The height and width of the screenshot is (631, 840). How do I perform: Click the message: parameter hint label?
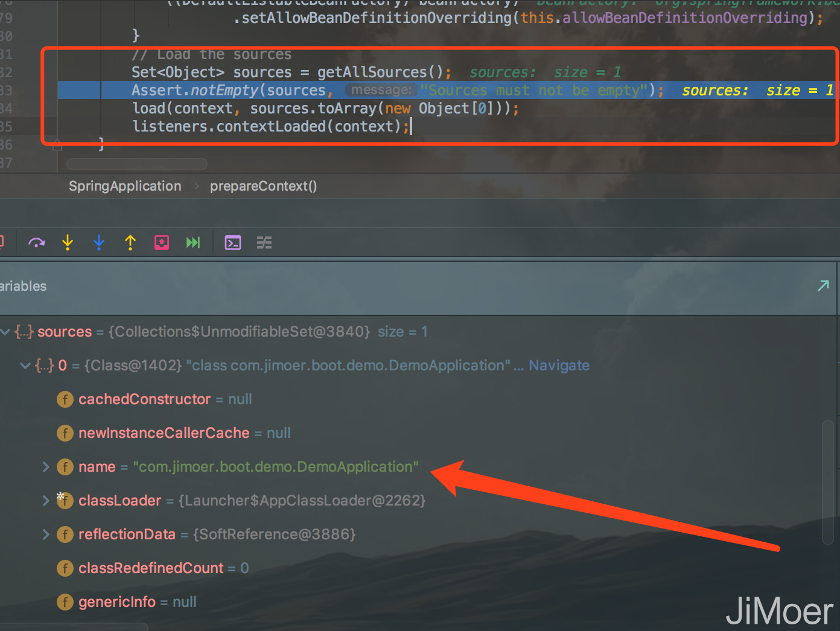381,90
